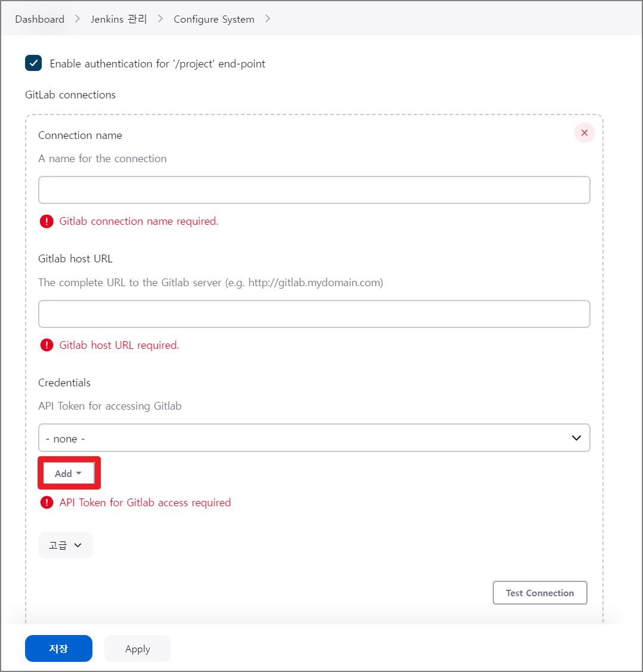Click the 'GitLab connections' heading
This screenshot has height=672, width=643.
70,95
